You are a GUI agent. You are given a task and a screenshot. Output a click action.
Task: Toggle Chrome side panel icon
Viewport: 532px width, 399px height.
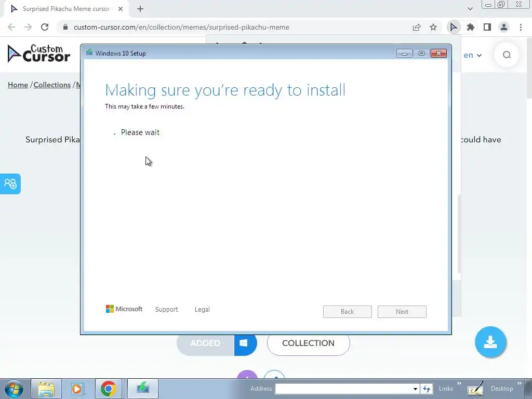(487, 27)
